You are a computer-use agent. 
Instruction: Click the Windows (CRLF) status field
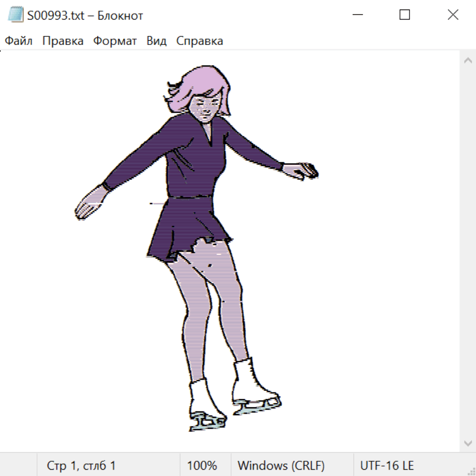(x=281, y=465)
